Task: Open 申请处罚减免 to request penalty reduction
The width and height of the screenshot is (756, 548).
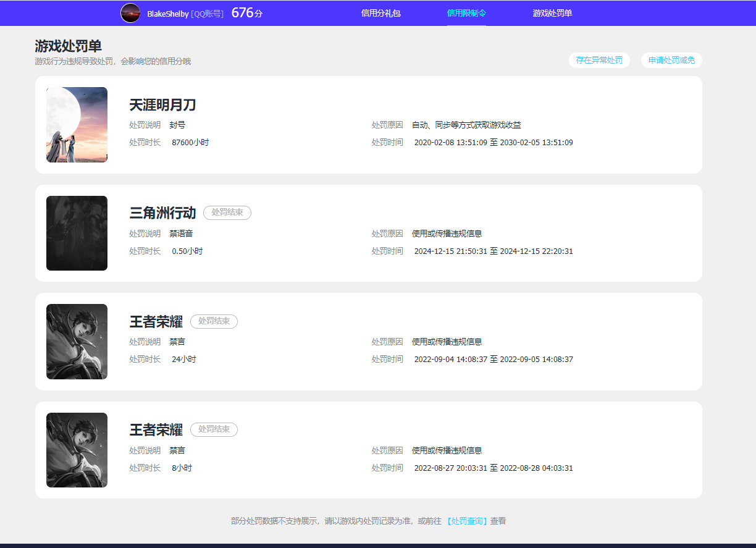Action: click(x=671, y=60)
